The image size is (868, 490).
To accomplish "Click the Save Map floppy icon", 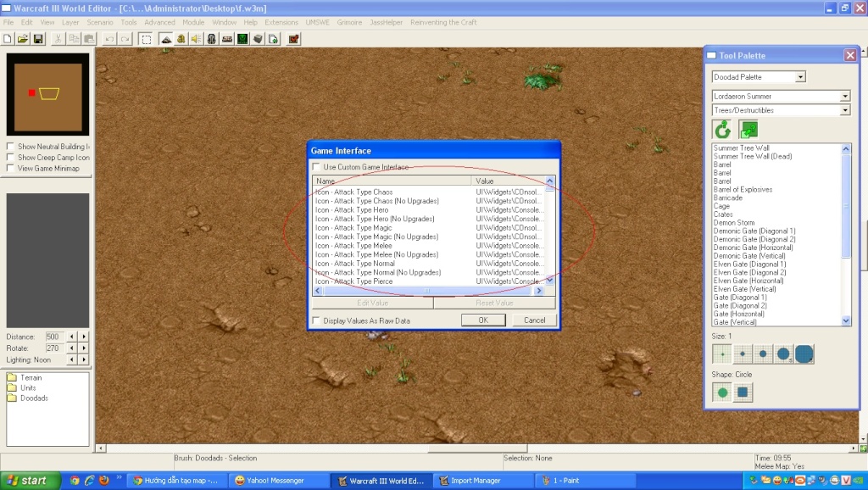I will 38,39.
